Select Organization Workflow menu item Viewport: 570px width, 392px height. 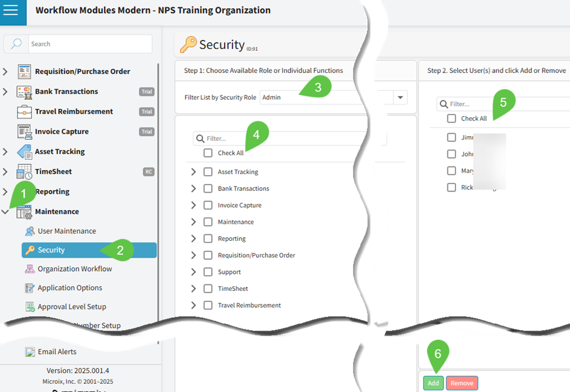(x=74, y=269)
